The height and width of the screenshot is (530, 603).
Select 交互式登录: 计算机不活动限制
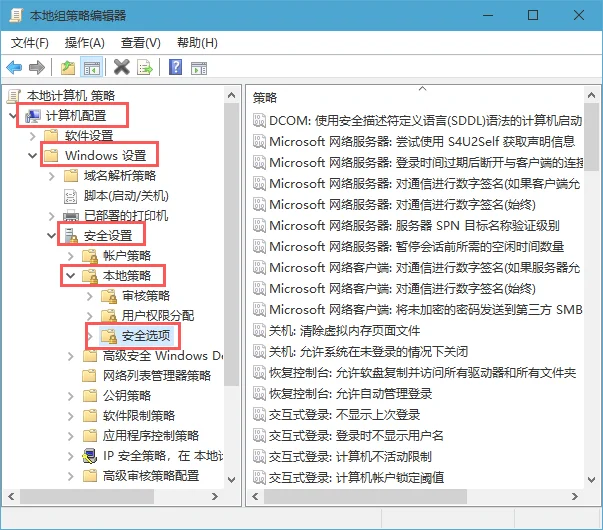[350, 457]
